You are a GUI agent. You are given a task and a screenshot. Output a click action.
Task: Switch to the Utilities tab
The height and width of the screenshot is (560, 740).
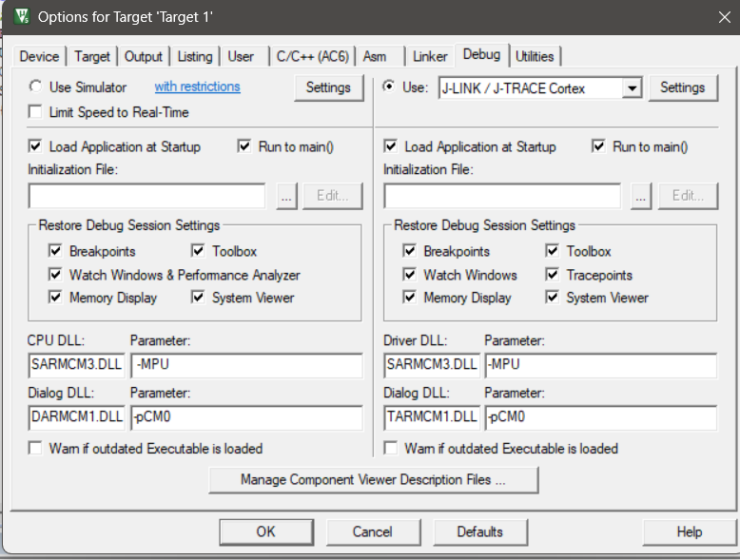pos(535,57)
